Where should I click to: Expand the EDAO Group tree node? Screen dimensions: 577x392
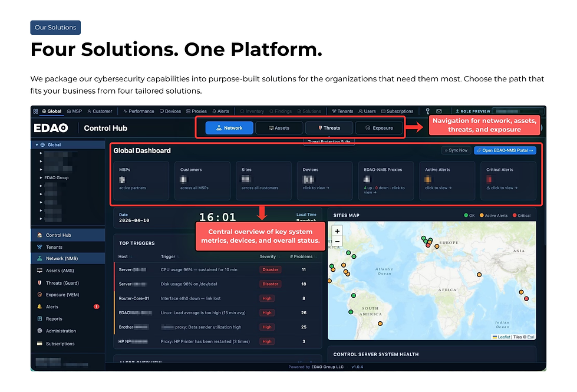[x=41, y=177]
